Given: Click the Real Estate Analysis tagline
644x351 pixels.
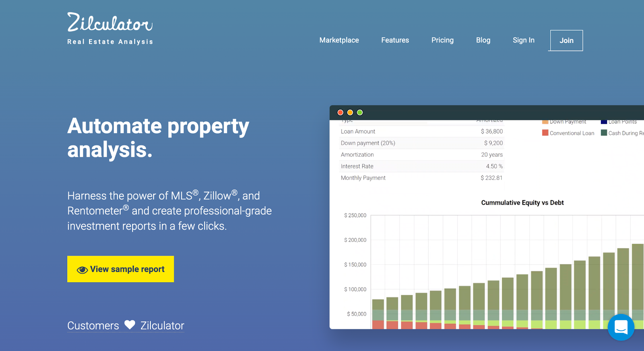Looking at the screenshot, I should point(110,42).
